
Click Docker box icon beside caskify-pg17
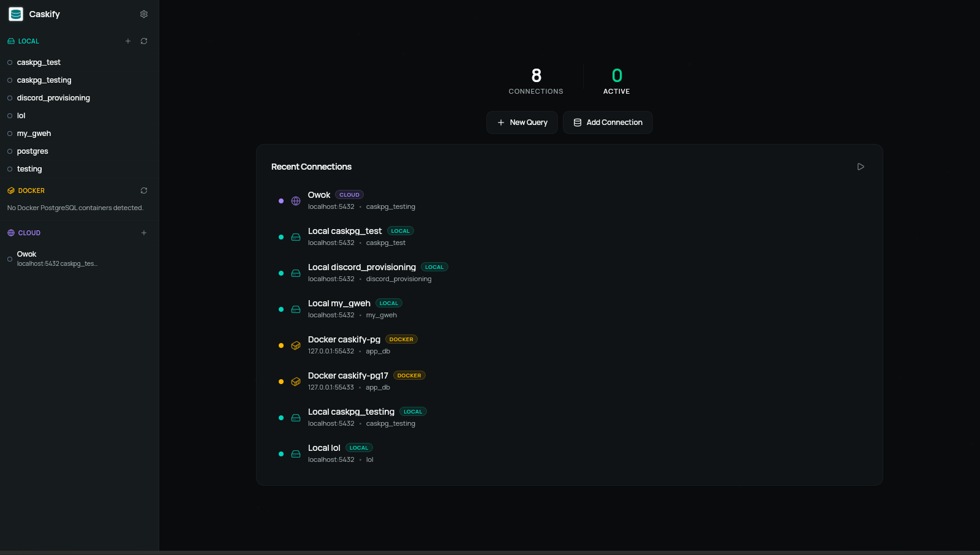pyautogui.click(x=296, y=382)
